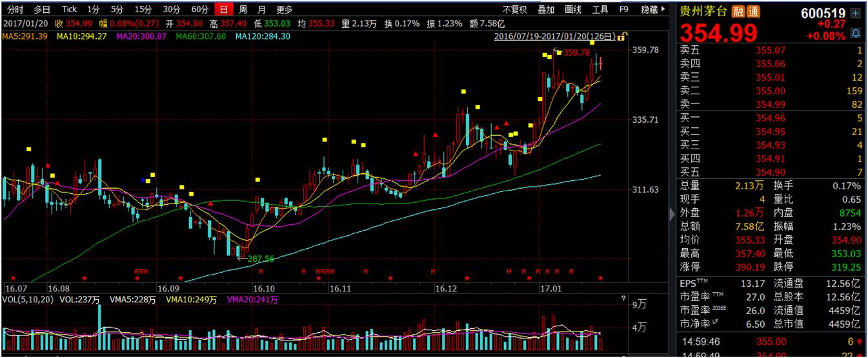Click the blue dot marker on chart
The image size is (868, 358).
click(x=143, y=180)
